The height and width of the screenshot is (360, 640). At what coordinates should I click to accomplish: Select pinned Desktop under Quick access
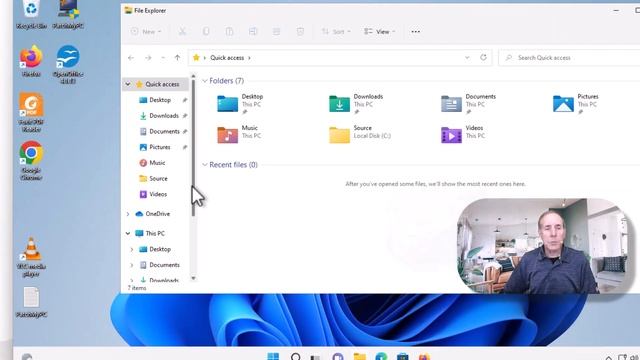coord(160,100)
